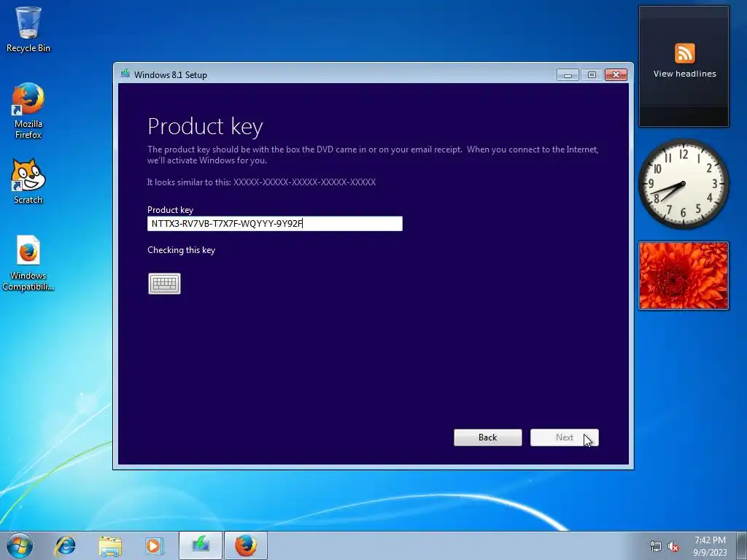Click View headlines in the feed gadget

pos(684,74)
